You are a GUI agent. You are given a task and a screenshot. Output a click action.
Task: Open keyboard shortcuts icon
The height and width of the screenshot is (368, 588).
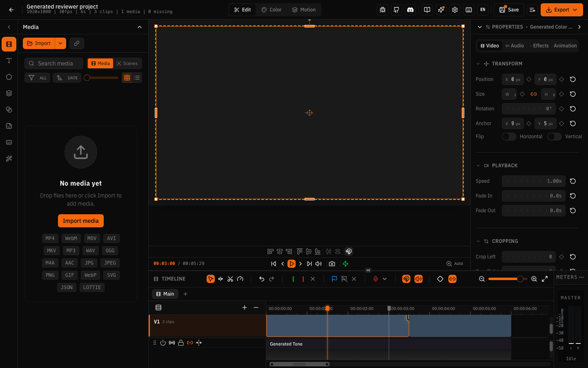[x=469, y=10]
